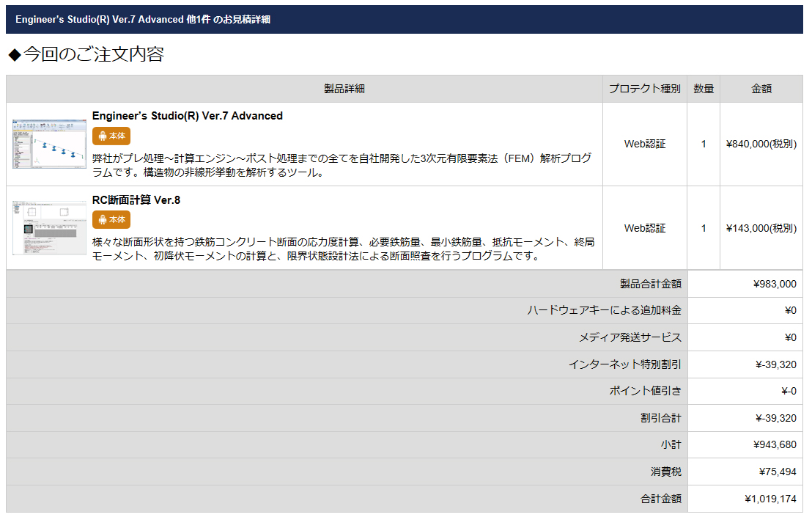Click the price ¥840,000(税別)

point(761,144)
